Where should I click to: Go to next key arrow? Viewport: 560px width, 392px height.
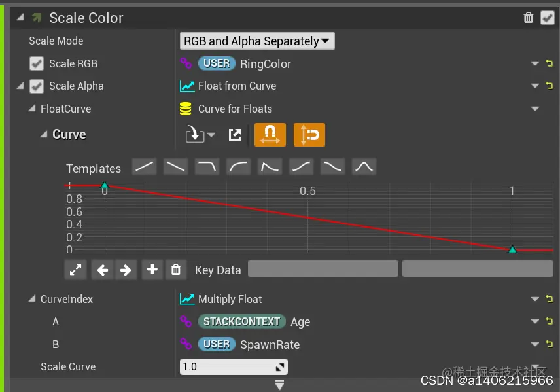point(126,269)
